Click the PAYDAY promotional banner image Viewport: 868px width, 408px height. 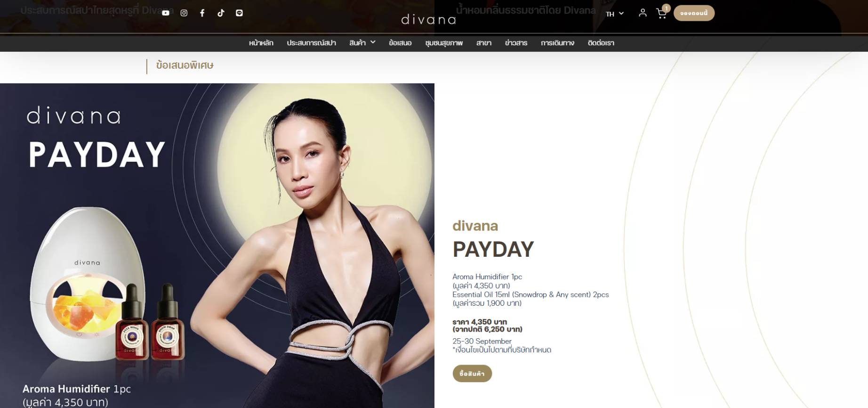click(x=217, y=245)
